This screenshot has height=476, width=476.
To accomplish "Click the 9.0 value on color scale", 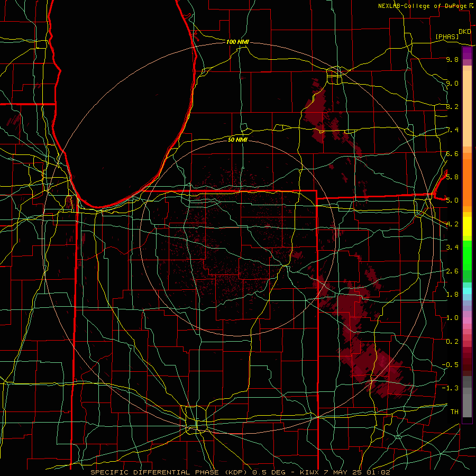I will (x=452, y=83).
